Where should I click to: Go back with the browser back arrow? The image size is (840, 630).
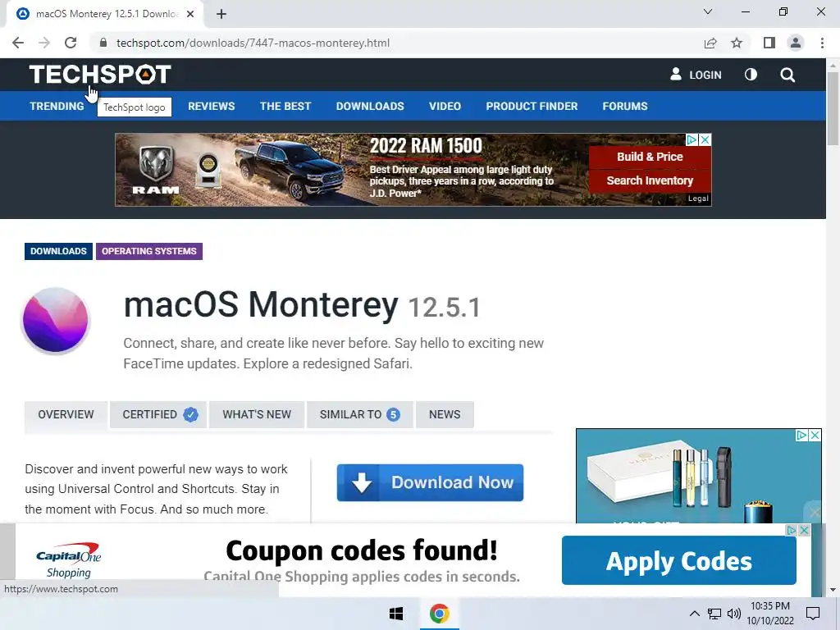coord(18,43)
